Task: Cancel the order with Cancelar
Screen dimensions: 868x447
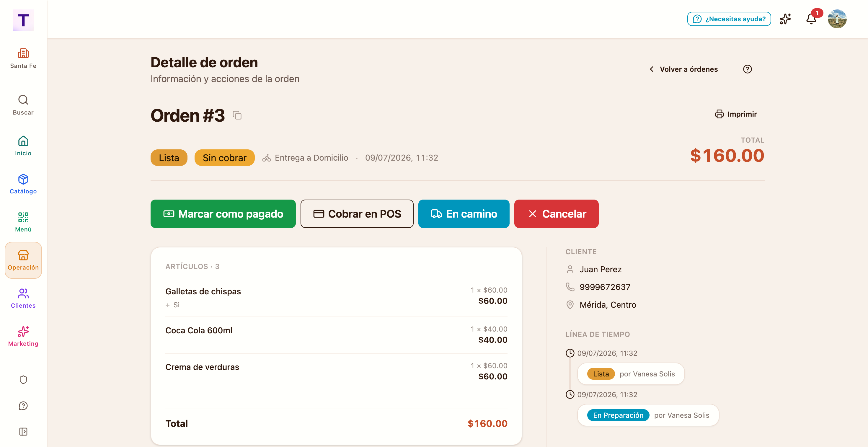Action: (x=556, y=214)
